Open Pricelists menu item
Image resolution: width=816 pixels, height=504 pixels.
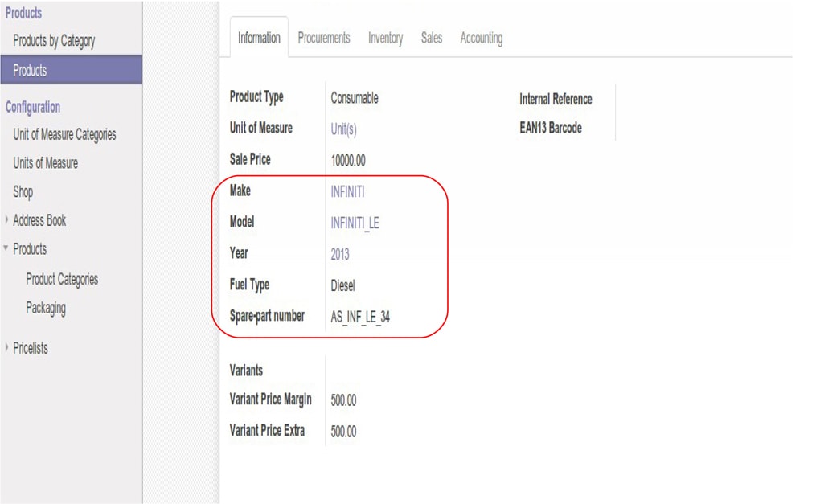pyautogui.click(x=31, y=348)
